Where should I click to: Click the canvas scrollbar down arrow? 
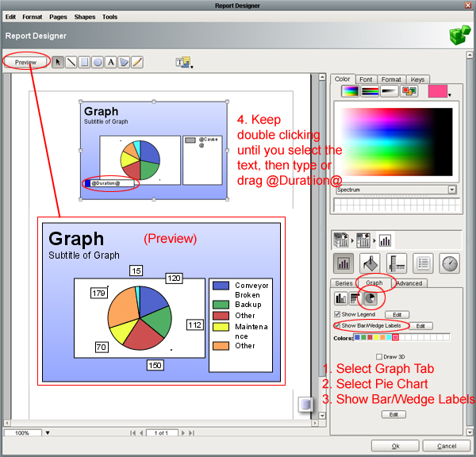point(322,416)
